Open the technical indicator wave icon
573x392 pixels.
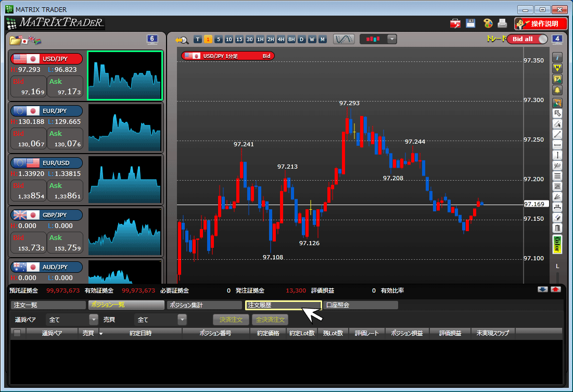coord(343,39)
